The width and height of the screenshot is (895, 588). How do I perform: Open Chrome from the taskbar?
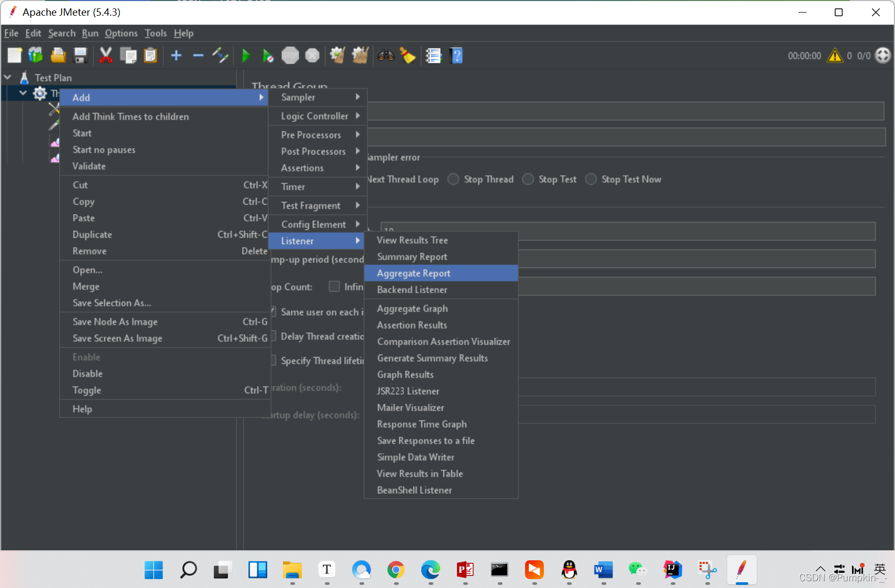click(x=396, y=570)
